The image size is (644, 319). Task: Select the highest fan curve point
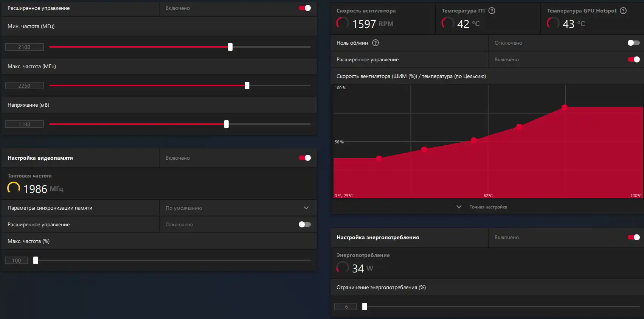pyautogui.click(x=565, y=107)
